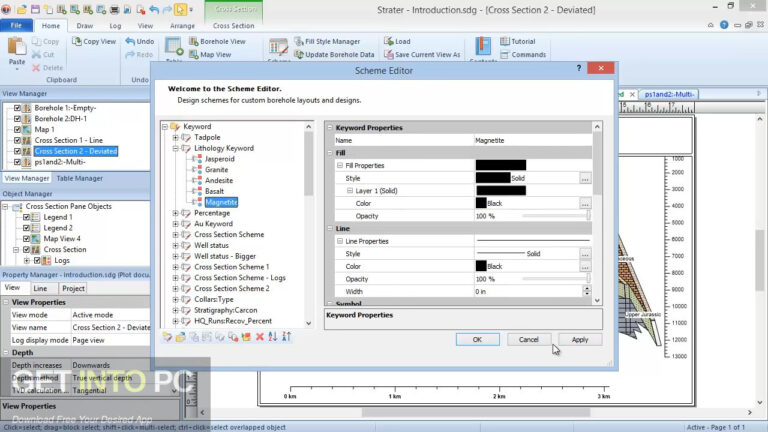Click OK in the Scheme Editor
Viewport: 768px width, 432px height.
tap(477, 339)
